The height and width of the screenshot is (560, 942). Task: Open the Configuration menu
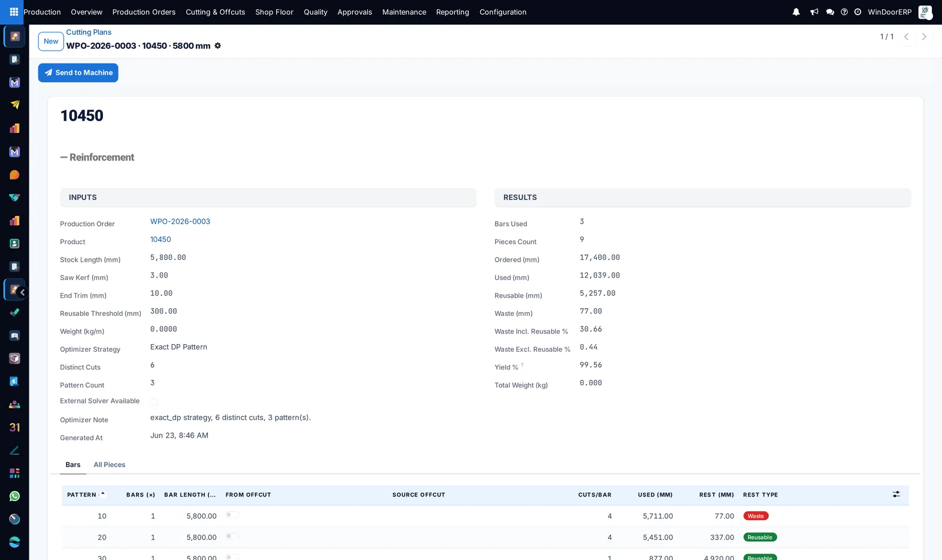click(503, 12)
